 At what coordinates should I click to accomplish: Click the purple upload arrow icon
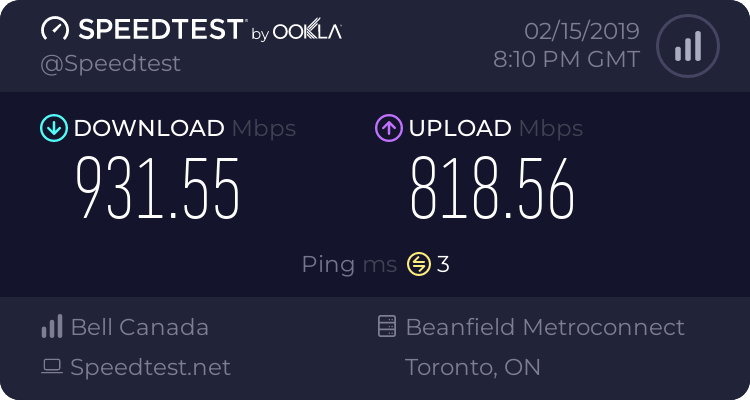[x=388, y=128]
